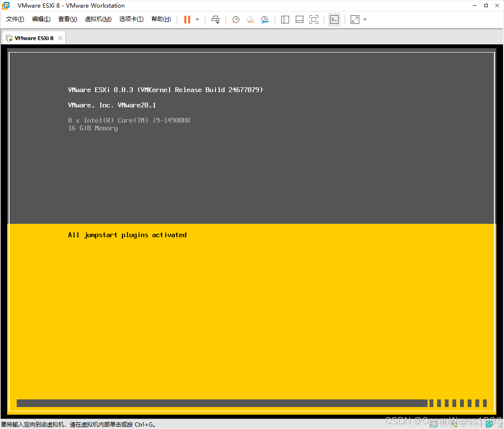
Task: Click the 'VMware, Inc. VMware20,1' line
Action: (x=112, y=105)
